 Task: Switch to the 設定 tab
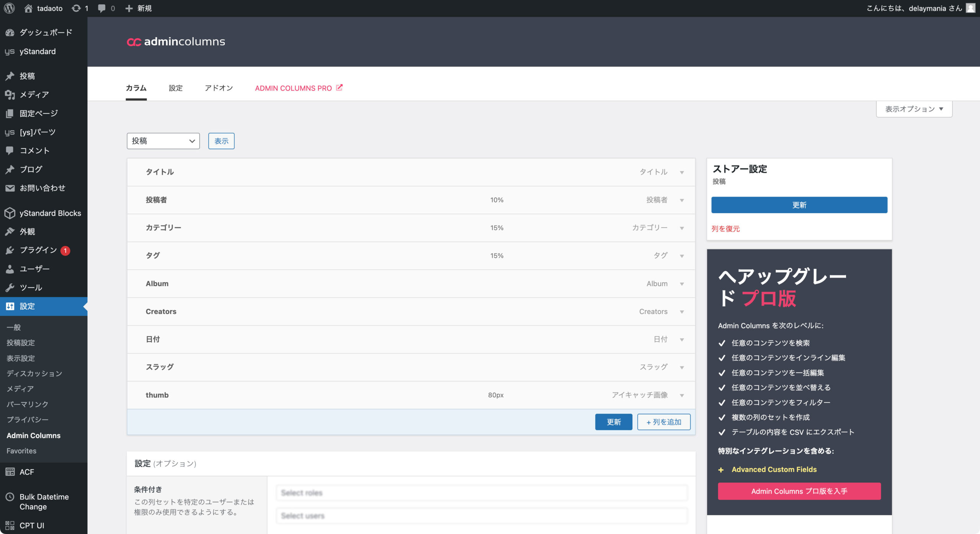(176, 88)
